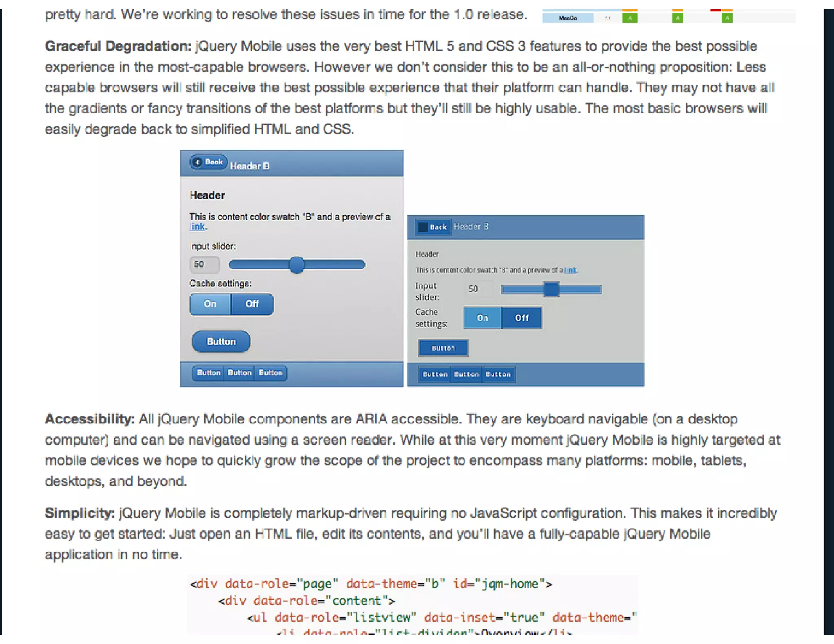Click last footer Button in left demo
This screenshot has width=834, height=644.
[x=270, y=373]
